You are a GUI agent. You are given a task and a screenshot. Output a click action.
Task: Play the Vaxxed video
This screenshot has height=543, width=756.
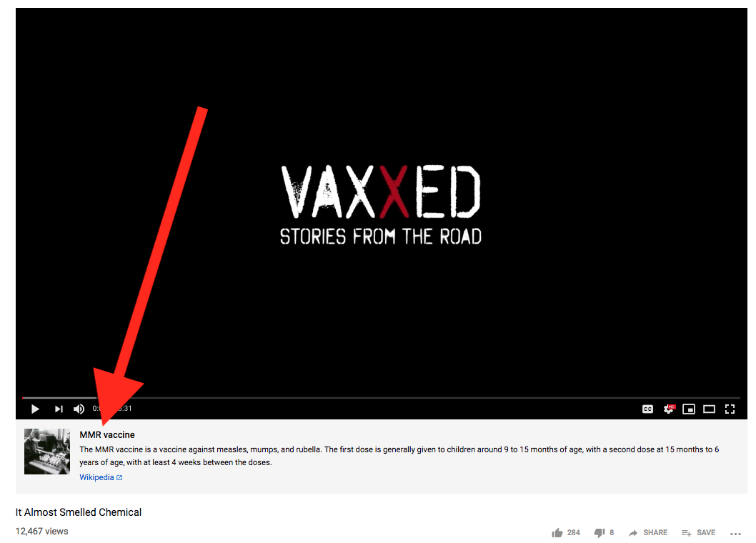(35, 409)
